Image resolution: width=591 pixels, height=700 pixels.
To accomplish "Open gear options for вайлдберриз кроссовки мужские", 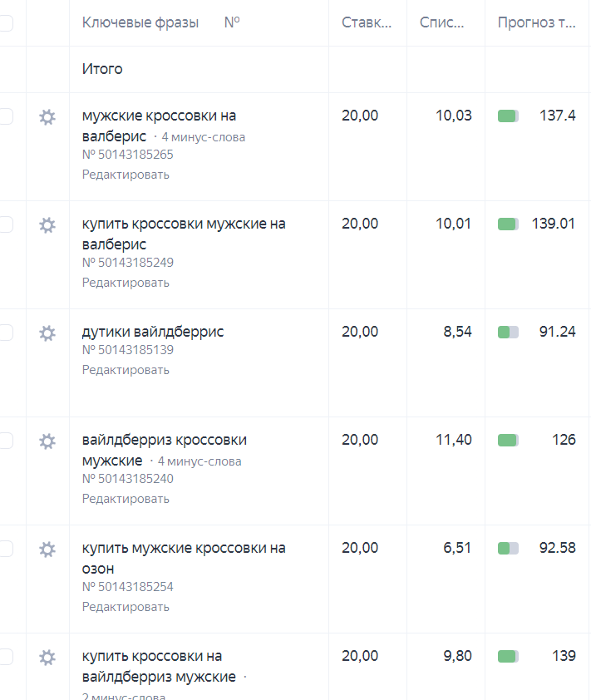I will click(x=47, y=441).
